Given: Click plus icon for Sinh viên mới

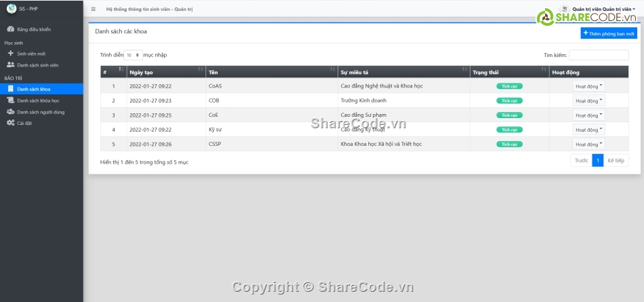Looking at the screenshot, I should point(10,53).
